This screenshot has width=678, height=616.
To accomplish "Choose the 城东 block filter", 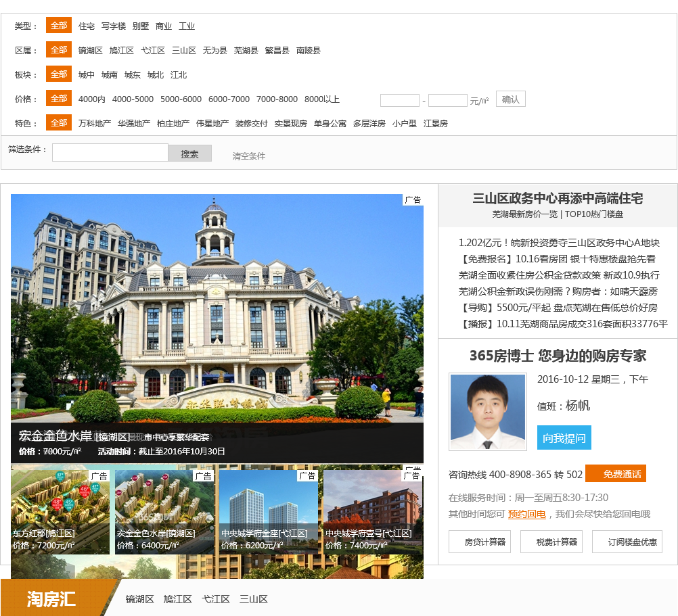I will [133, 75].
